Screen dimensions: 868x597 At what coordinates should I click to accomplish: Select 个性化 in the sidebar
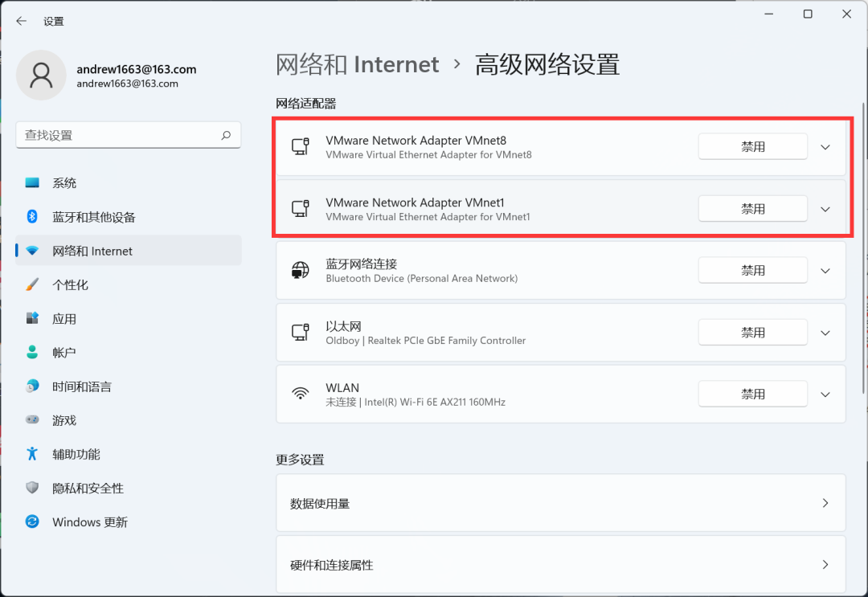70,285
